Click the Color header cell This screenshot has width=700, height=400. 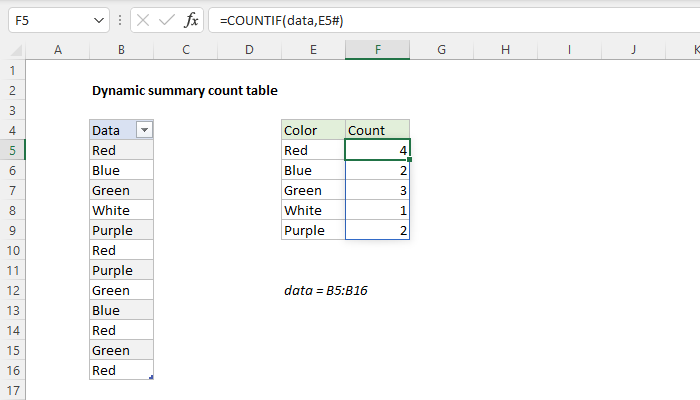[313, 130]
